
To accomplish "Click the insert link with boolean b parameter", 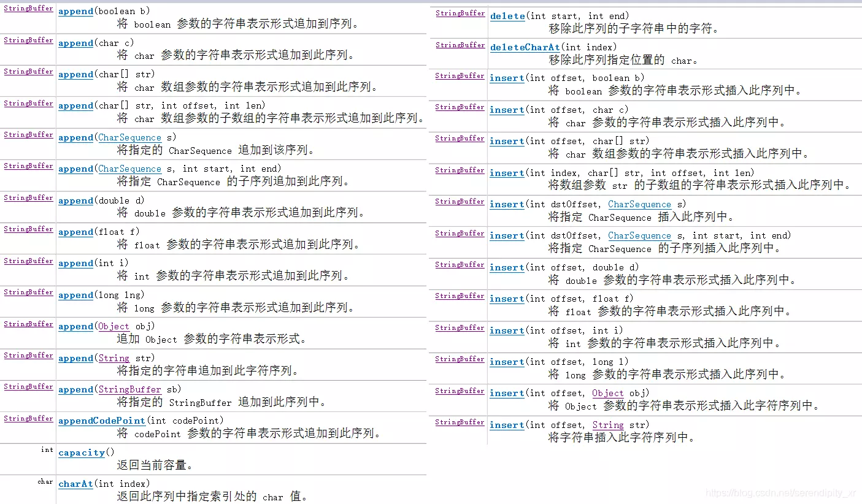I will 507,78.
